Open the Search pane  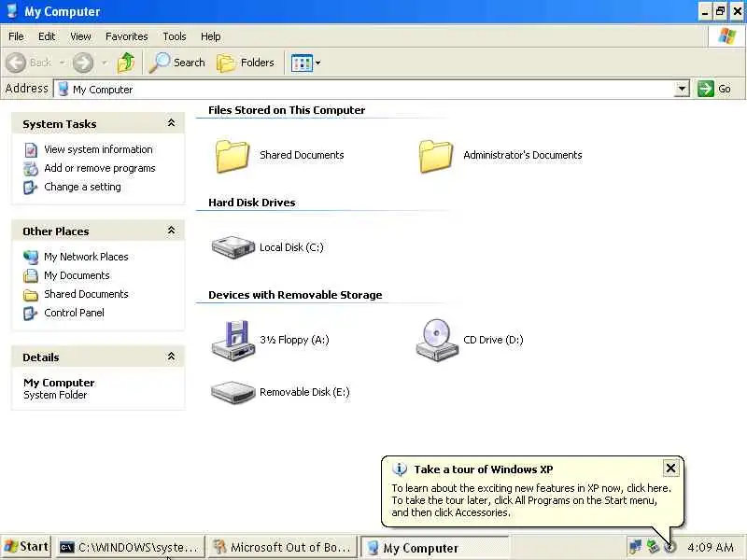click(x=176, y=63)
